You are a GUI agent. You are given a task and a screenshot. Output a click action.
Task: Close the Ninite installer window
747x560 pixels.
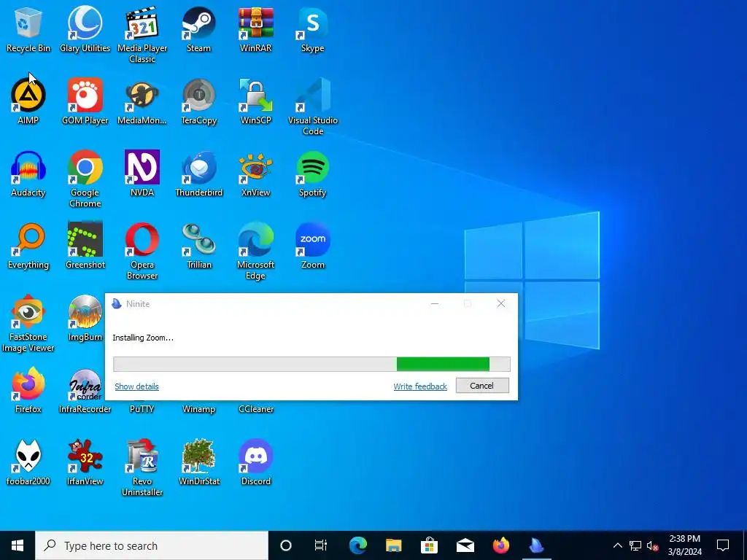[x=500, y=304]
